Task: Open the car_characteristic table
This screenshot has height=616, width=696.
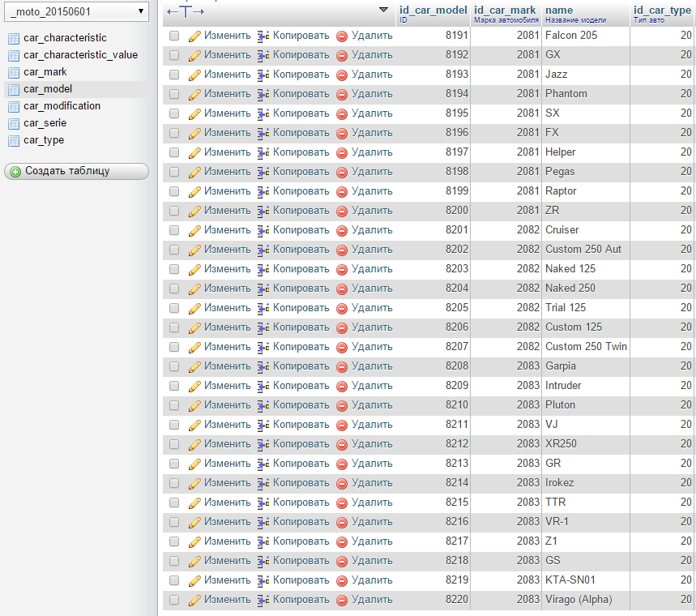Action: tap(65, 38)
